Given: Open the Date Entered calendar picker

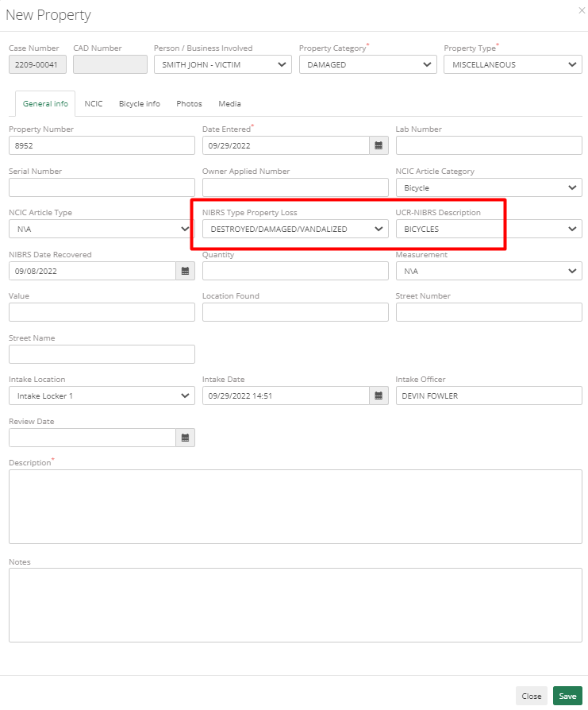Looking at the screenshot, I should [379, 145].
